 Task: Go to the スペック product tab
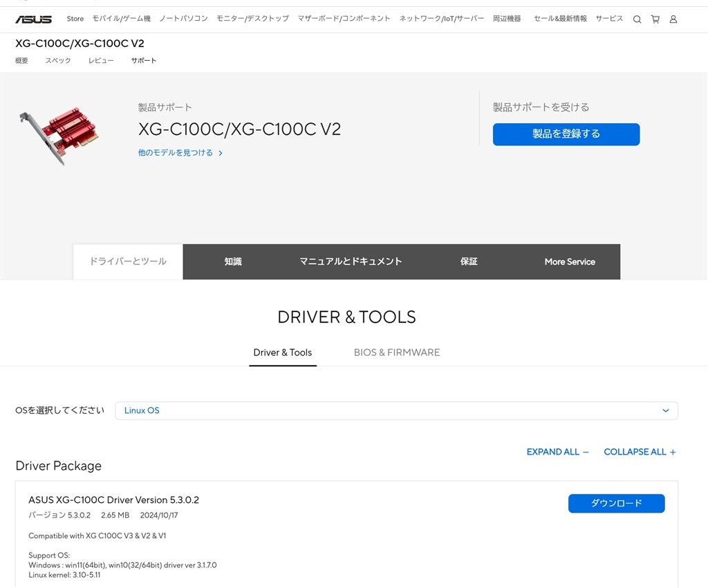click(58, 60)
